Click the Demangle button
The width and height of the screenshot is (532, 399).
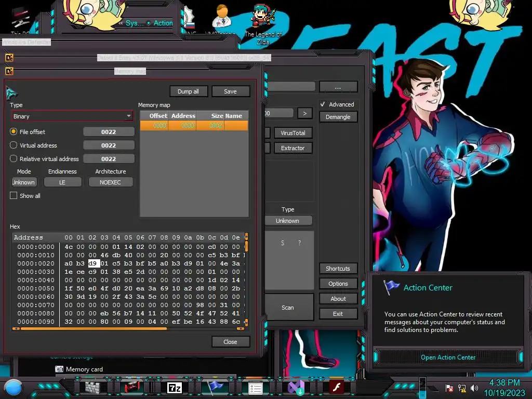coord(338,117)
